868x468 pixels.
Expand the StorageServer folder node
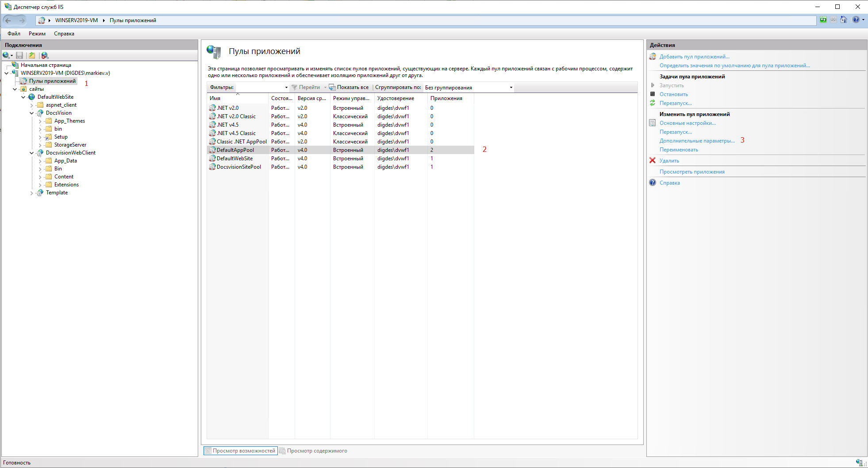tap(40, 145)
